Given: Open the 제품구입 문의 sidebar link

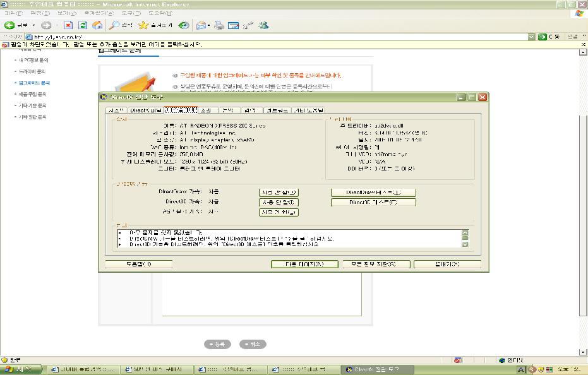Looking at the screenshot, I should click(x=33, y=94).
